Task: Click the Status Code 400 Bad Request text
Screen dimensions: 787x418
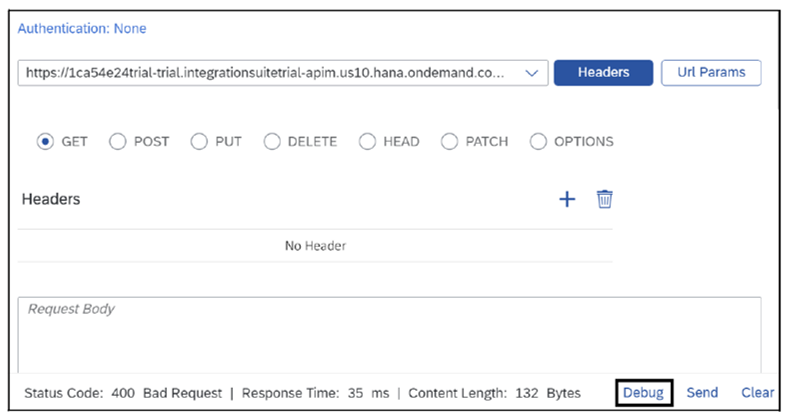Action: [x=122, y=393]
